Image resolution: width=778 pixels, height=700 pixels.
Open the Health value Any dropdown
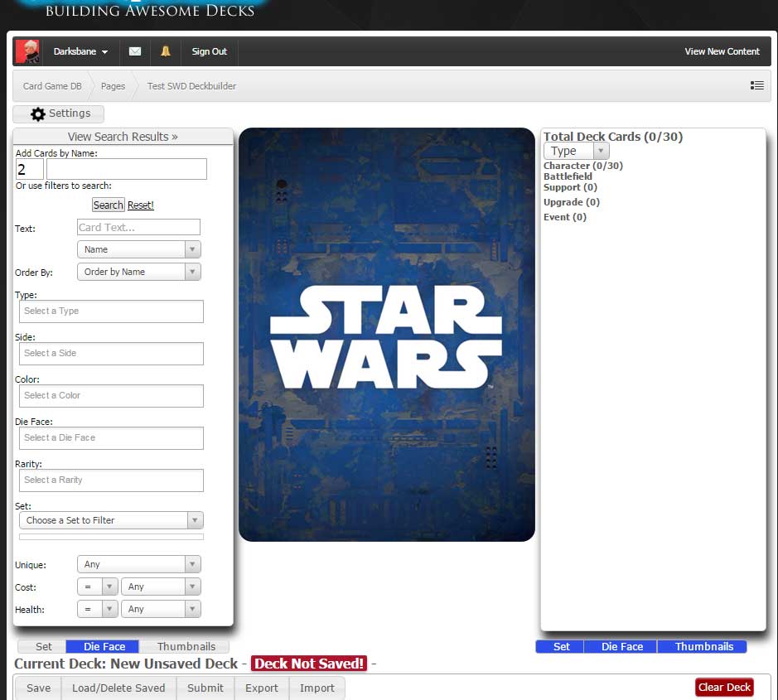coord(161,609)
